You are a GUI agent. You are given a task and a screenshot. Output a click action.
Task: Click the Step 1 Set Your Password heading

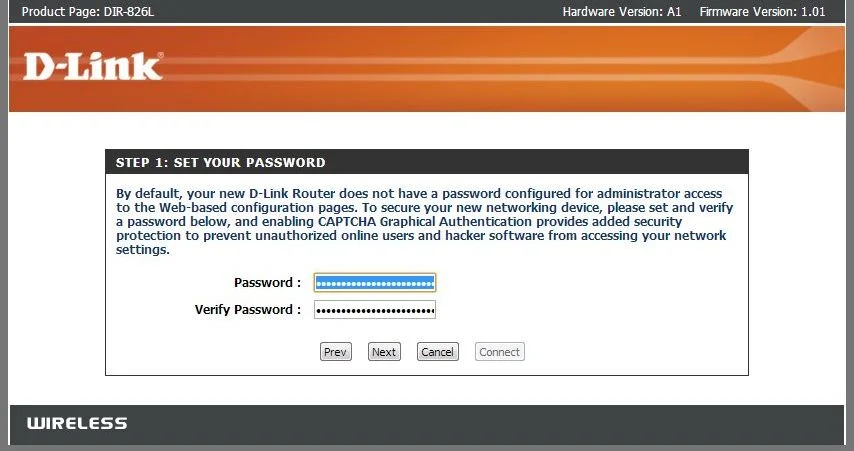coord(221,162)
